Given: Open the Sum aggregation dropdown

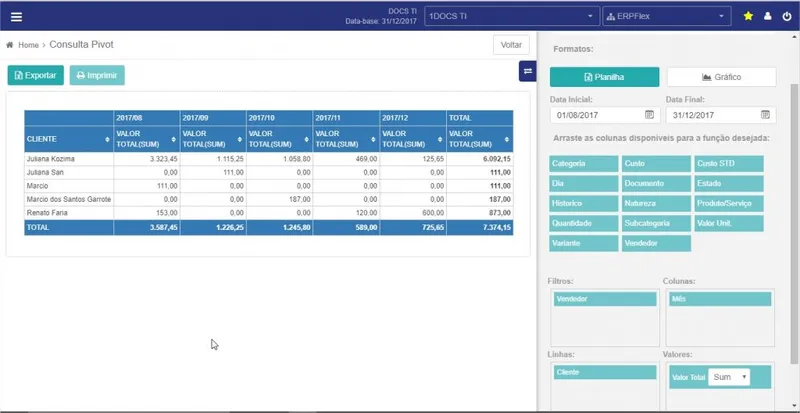Looking at the screenshot, I should point(729,377).
